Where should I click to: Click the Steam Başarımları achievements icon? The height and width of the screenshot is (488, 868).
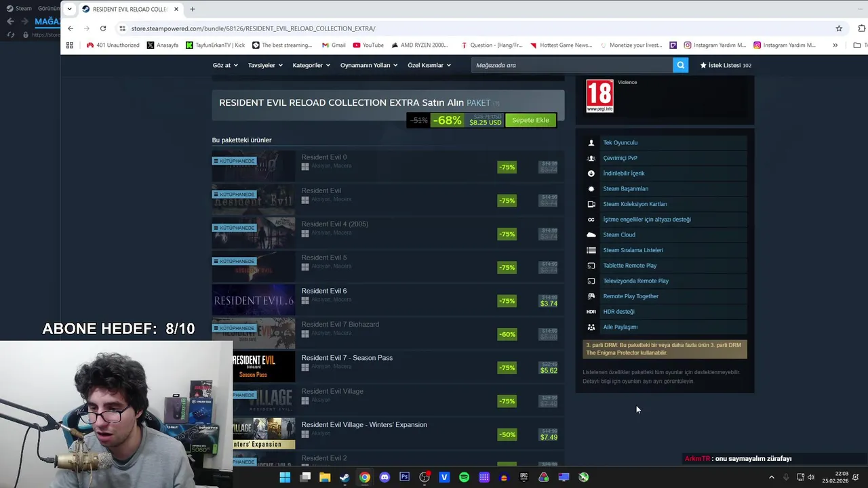pos(591,189)
